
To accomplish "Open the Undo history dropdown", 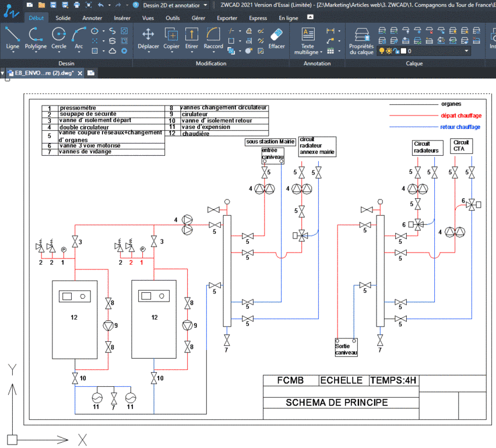I will click(110, 5).
